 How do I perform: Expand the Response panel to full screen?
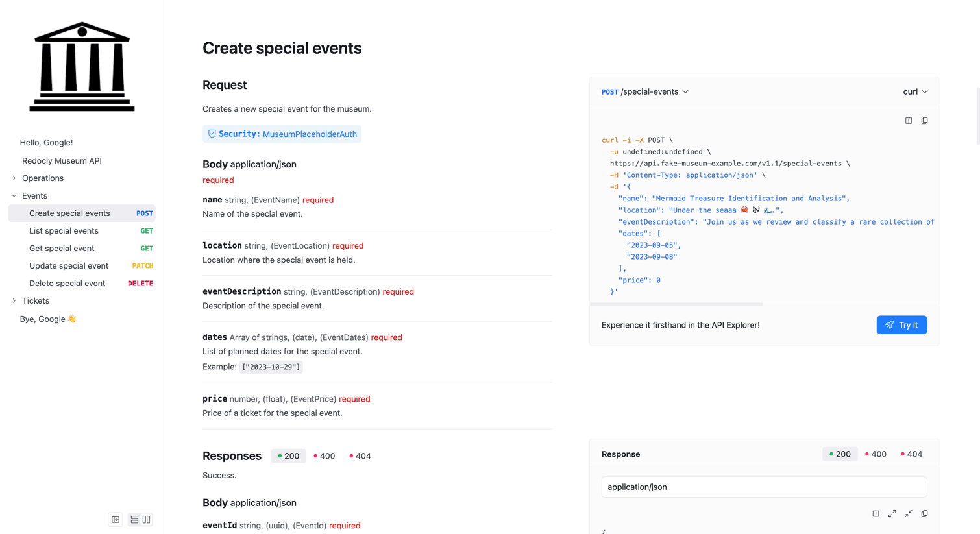click(892, 513)
